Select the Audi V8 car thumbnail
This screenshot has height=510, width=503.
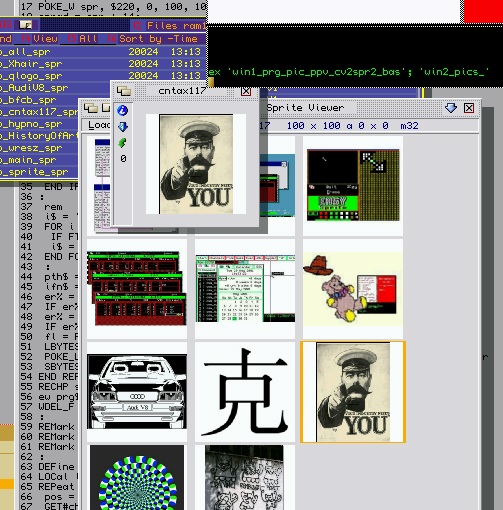pyautogui.click(x=137, y=392)
